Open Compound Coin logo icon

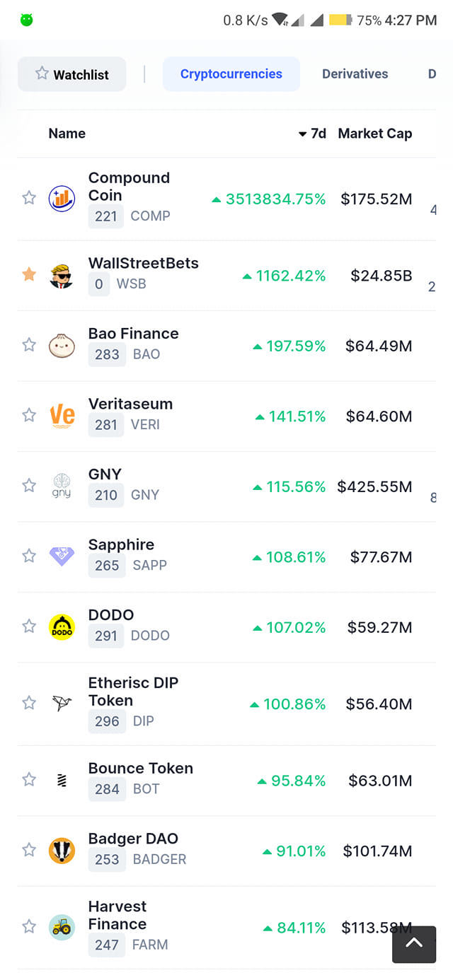click(62, 199)
